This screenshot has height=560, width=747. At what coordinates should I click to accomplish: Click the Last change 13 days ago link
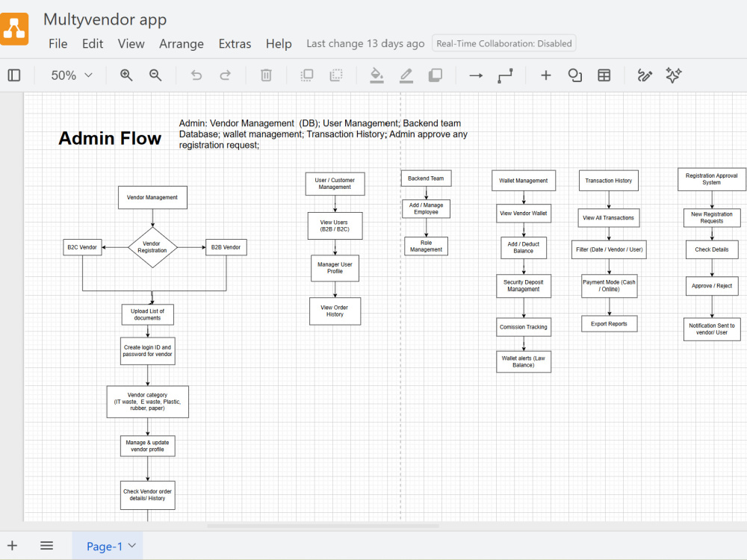point(365,44)
